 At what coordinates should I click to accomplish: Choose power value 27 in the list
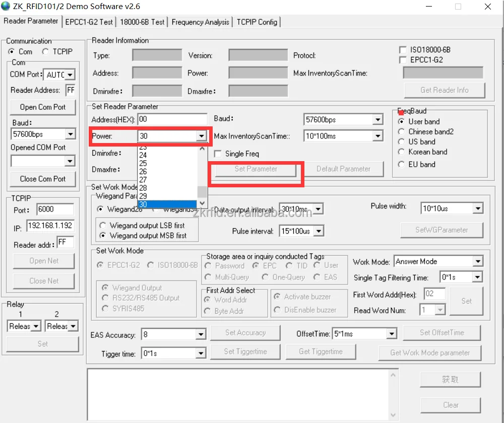click(x=167, y=180)
